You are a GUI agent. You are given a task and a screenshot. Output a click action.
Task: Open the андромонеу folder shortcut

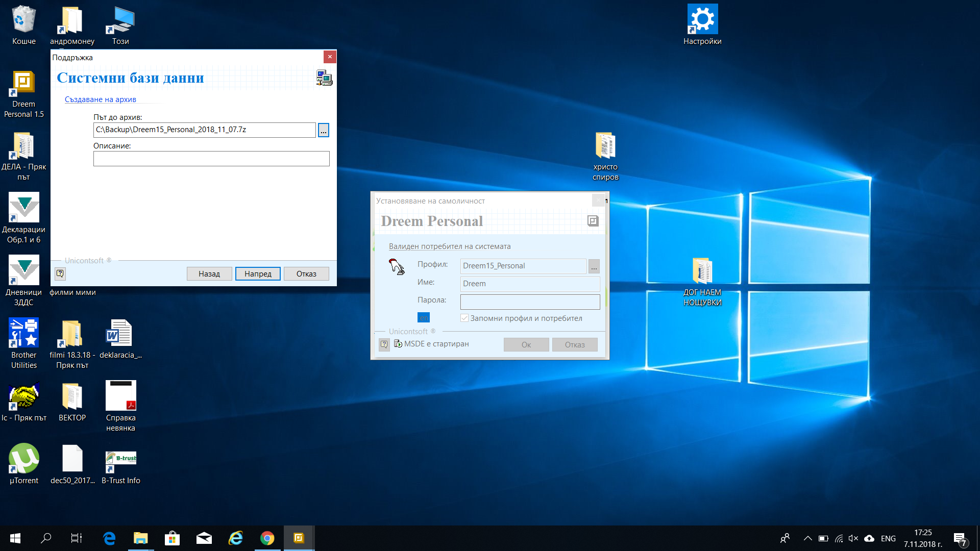[x=72, y=26]
